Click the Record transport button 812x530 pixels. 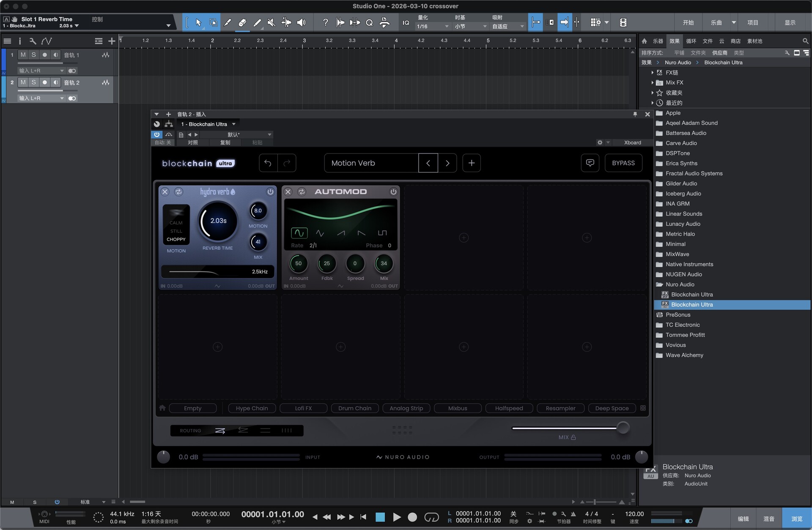tap(412, 517)
